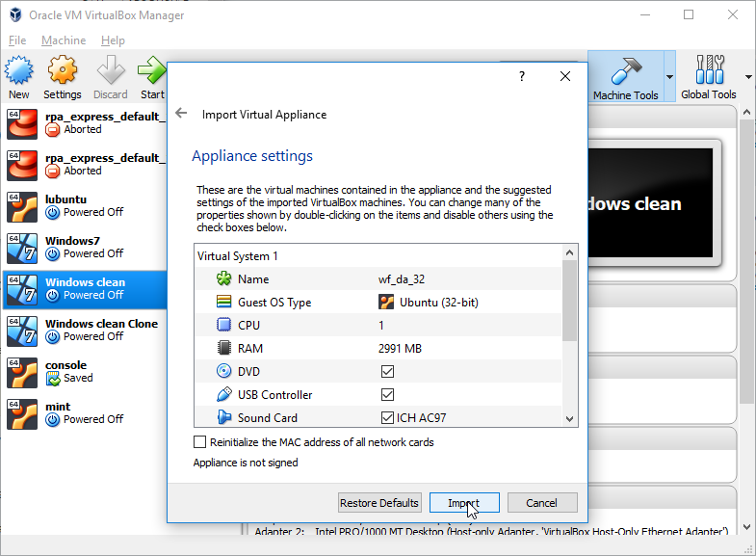Select the Windows clean Clone VM icon
This screenshot has width=756, height=556.
pyautogui.click(x=22, y=331)
